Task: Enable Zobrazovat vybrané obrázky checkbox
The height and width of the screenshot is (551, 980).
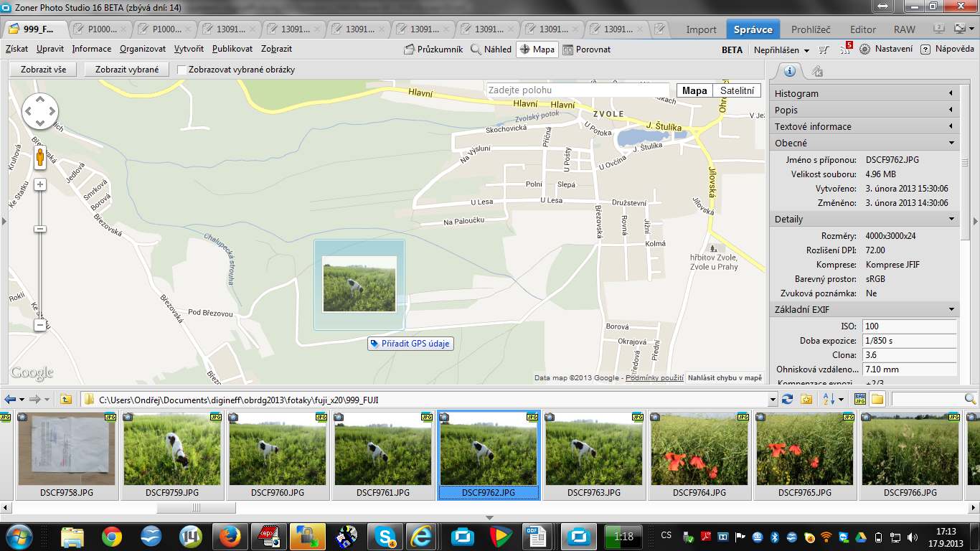Action: (x=182, y=70)
